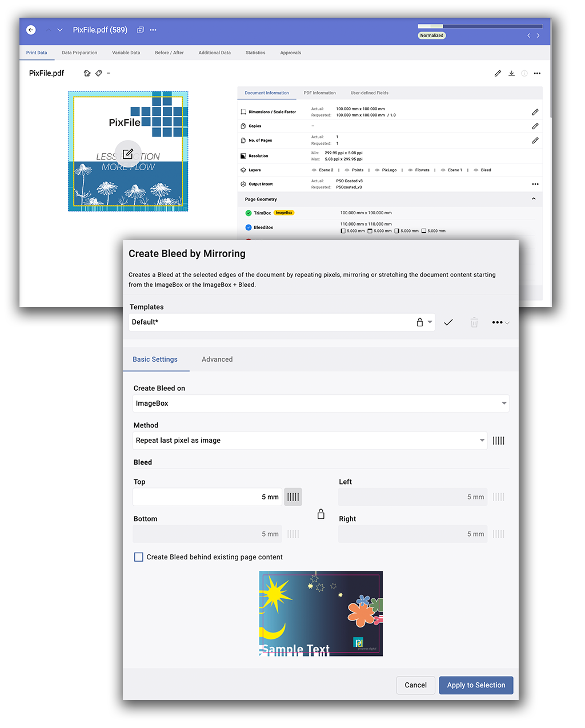This screenshot has height=728, width=585.
Task: Cancel the Create Bleed dialog
Action: click(x=415, y=685)
